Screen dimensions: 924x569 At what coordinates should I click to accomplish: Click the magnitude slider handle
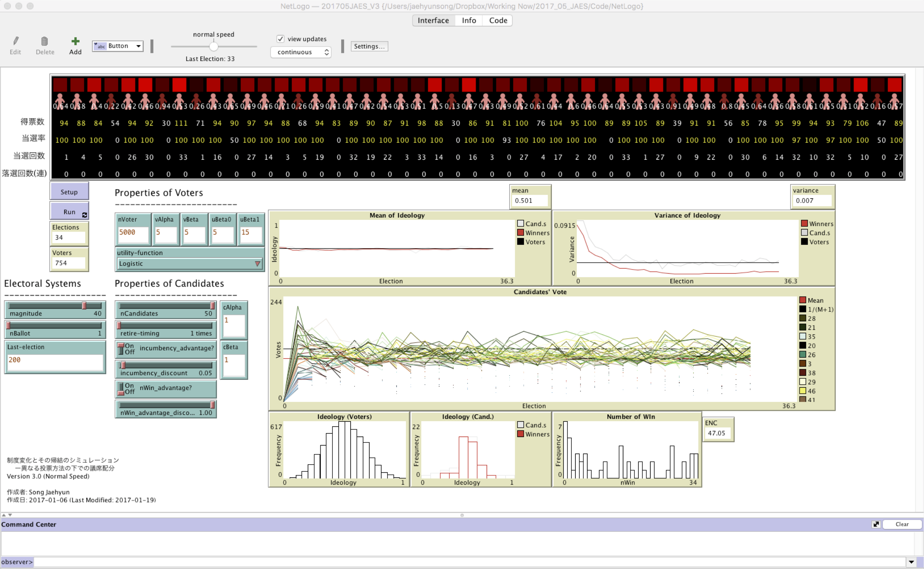[x=84, y=305]
